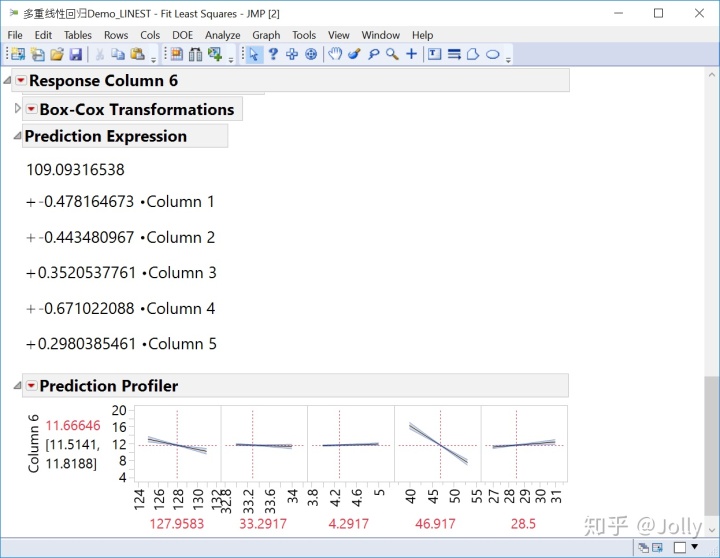Select the Arrow pointer tool

tap(253, 54)
